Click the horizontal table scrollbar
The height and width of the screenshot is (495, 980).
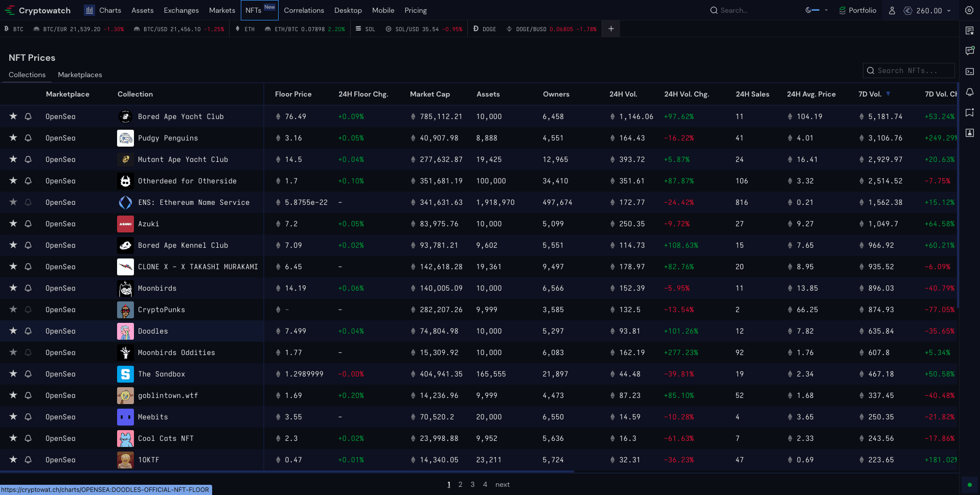click(287, 472)
